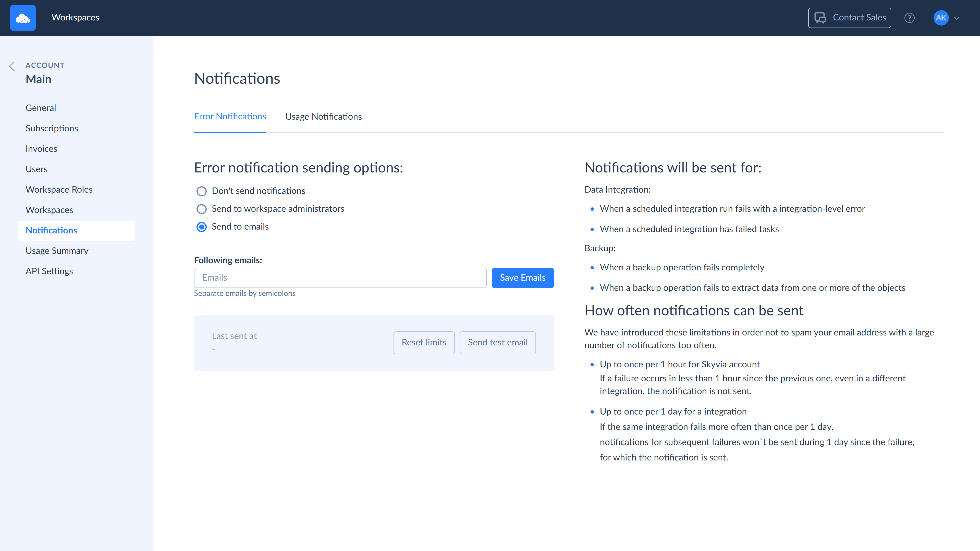This screenshot has width=980, height=551.
Task: Click the chat icon in Contact Sales
Action: [820, 18]
